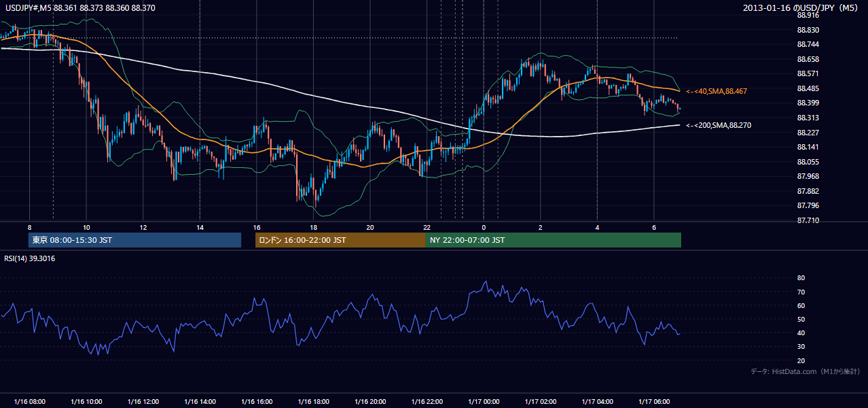Screen dimensions: 868x408
Task: Click price axis value 88.055
Action: click(x=808, y=162)
